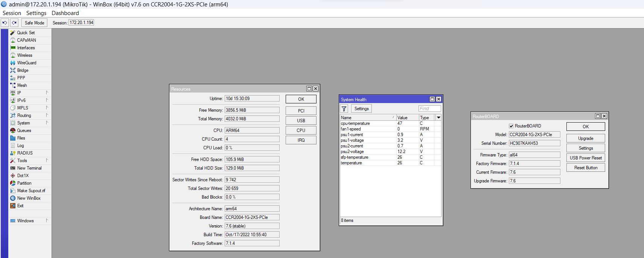Click the USB Power Reset button
Screen dimensions: 644x258
tap(586, 158)
